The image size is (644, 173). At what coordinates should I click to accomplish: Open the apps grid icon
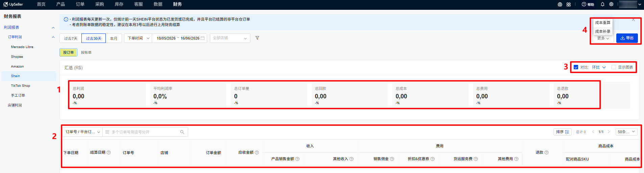[569, 4]
